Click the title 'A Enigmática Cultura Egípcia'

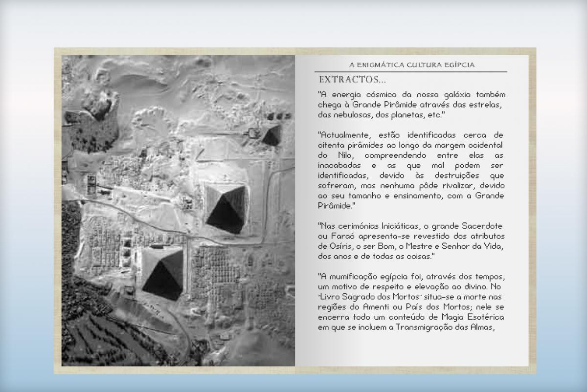click(412, 65)
